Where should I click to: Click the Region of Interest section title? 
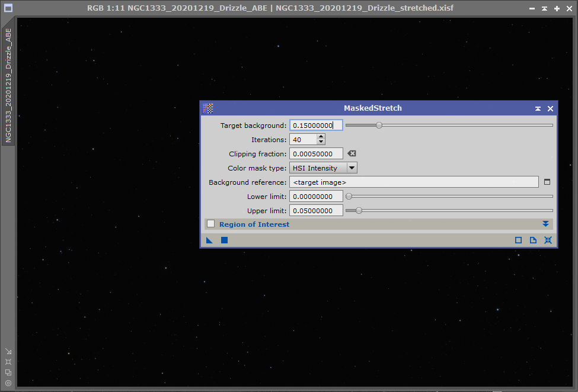[x=254, y=224]
